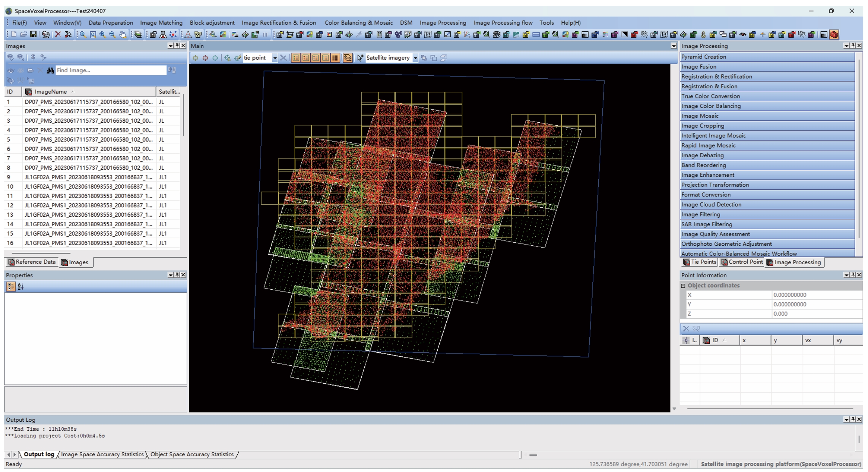868x472 pixels.
Task: Open the Data Preparation menu
Action: [x=111, y=23]
